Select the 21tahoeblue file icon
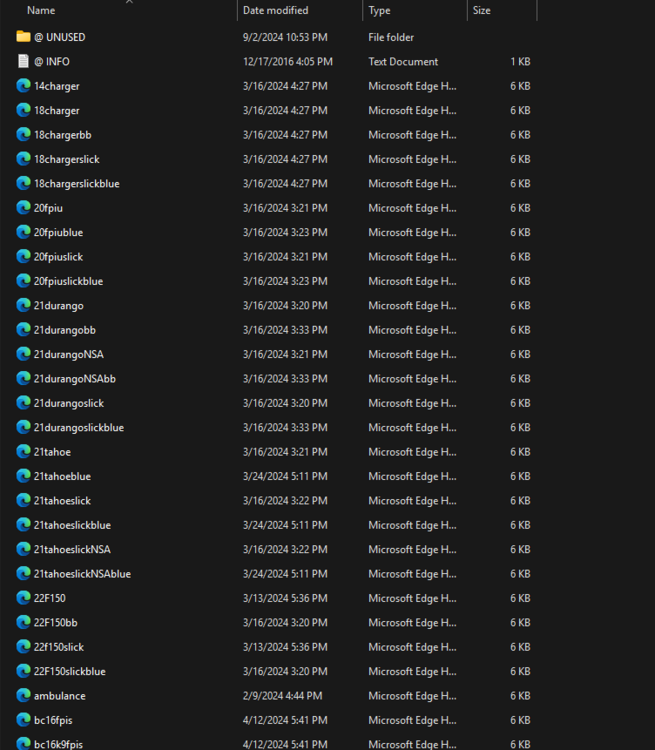The height and width of the screenshot is (750, 655). [x=23, y=476]
